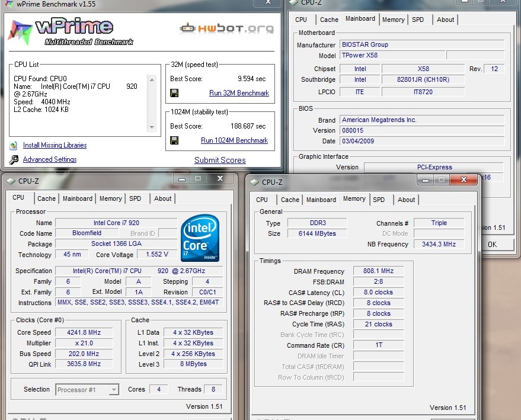Switch to Cache tab in the CPU-Z CPU window
Image resolution: width=521 pixels, height=420 pixels.
(46, 198)
